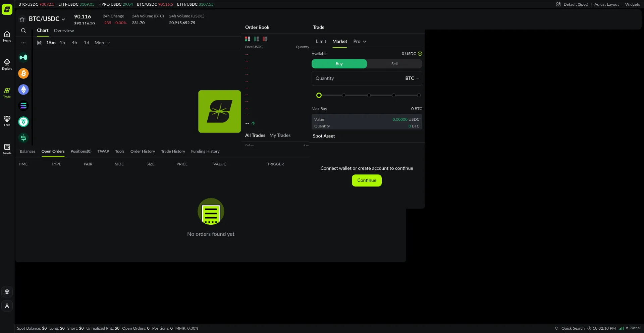Select the Buy side toggle
Image resolution: width=644 pixels, height=333 pixels.
(x=339, y=64)
